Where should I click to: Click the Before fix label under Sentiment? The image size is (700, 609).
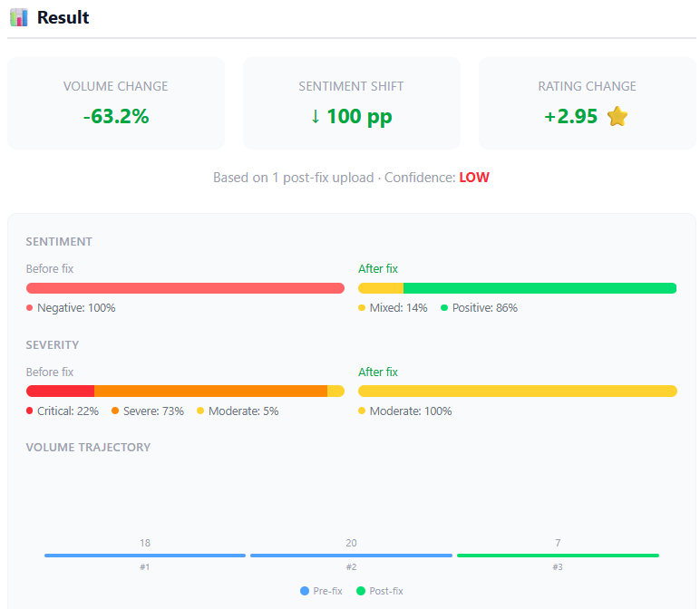[x=50, y=268]
